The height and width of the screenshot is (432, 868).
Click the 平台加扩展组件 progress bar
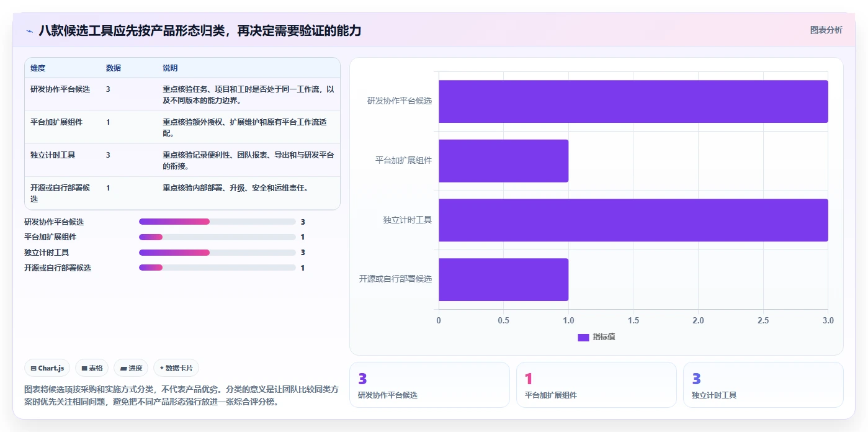217,237
